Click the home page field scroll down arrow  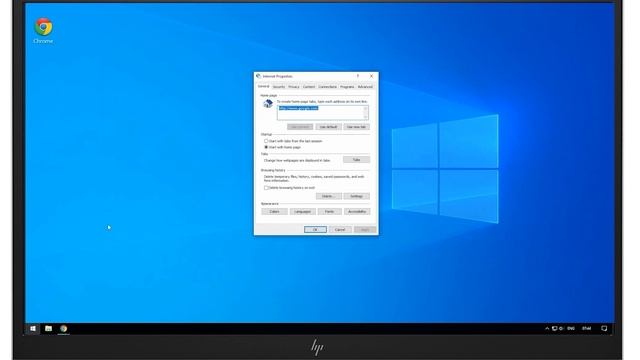click(x=366, y=117)
